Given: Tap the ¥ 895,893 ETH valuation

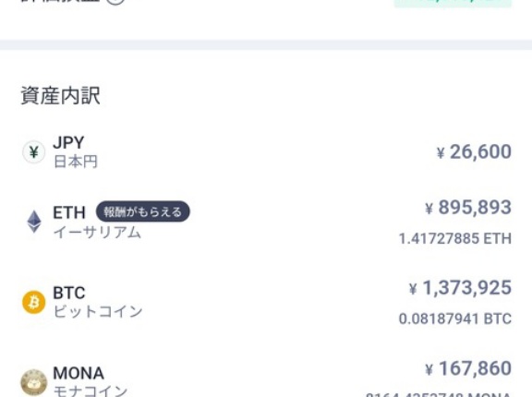Looking at the screenshot, I should (468, 207).
